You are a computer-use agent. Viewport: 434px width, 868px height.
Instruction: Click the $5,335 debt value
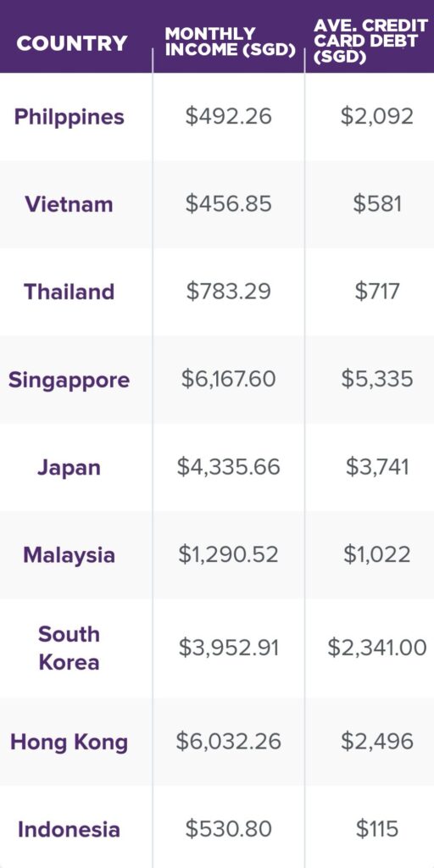coord(377,379)
